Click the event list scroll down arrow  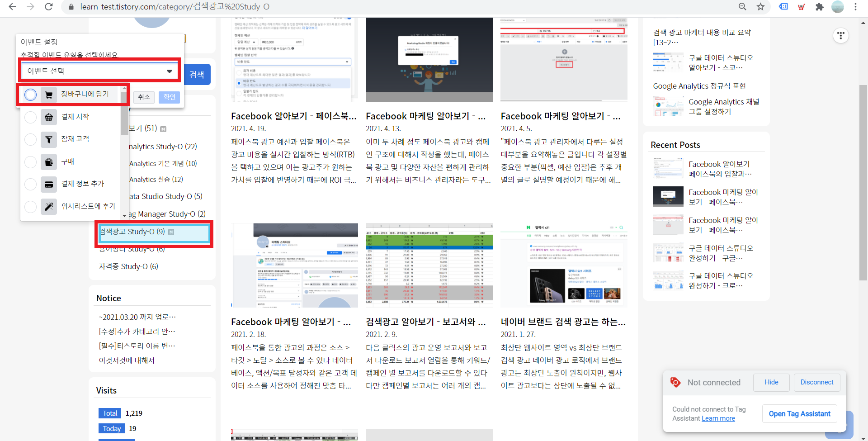tap(124, 216)
